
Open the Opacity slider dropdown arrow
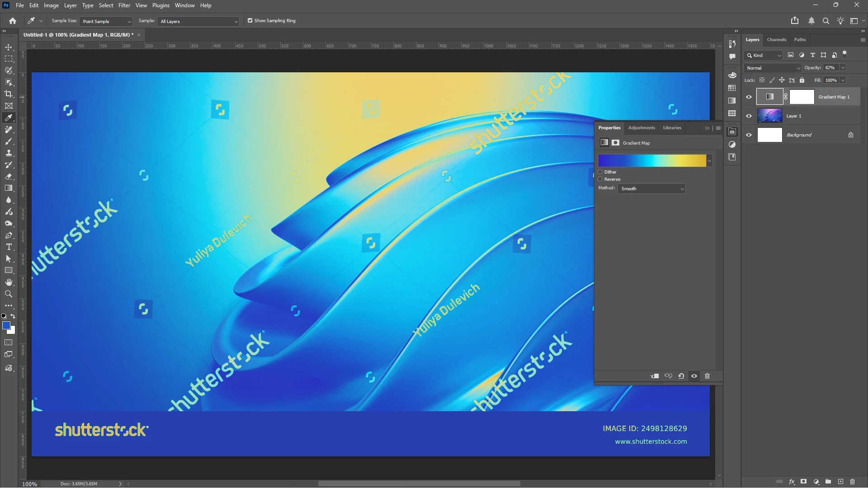point(843,68)
